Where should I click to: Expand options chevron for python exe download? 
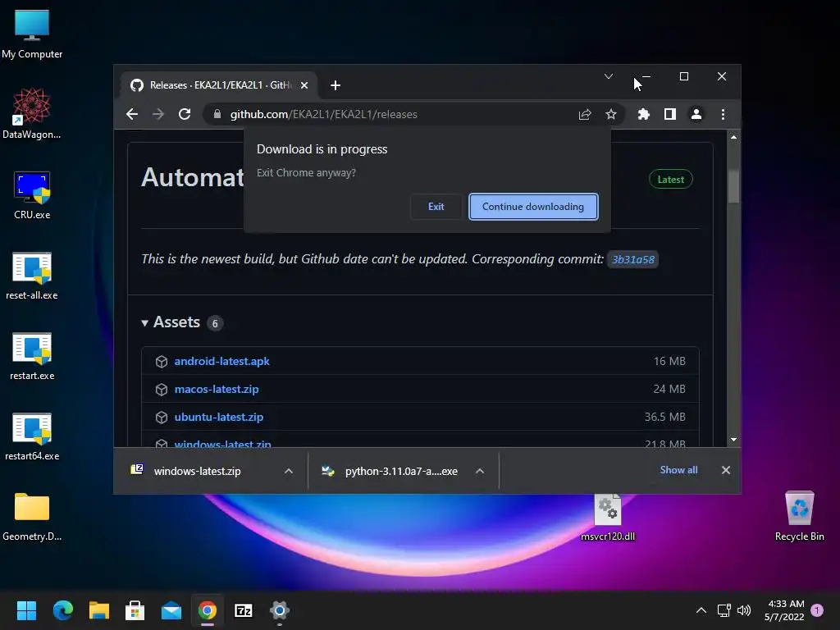[x=479, y=471]
